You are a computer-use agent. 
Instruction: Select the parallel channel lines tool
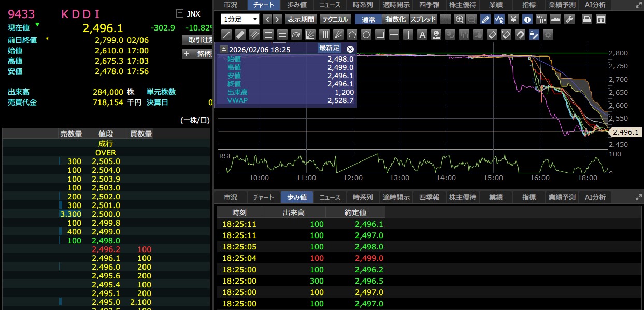point(254,35)
